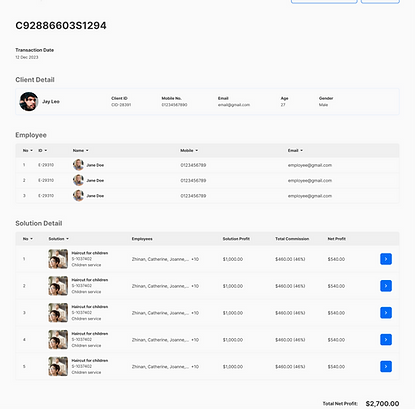The height and width of the screenshot is (409, 415).
Task: Open haircut thumbnail in solution row 2
Action: (58, 286)
